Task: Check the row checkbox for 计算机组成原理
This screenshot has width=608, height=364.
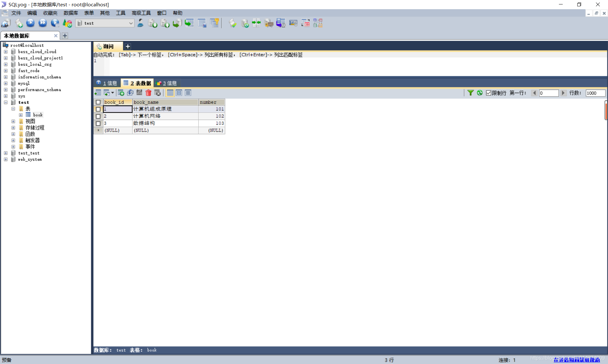Action: [98, 109]
